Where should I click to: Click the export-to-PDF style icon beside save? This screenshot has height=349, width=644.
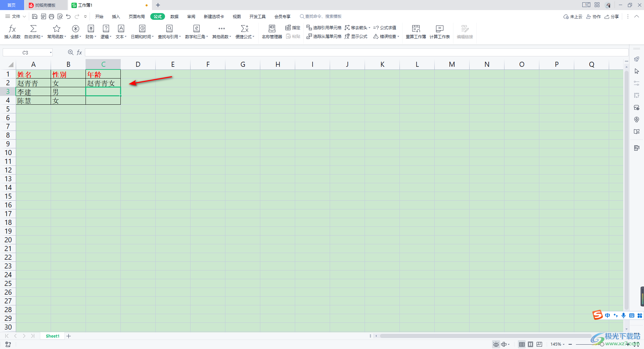[x=43, y=16]
